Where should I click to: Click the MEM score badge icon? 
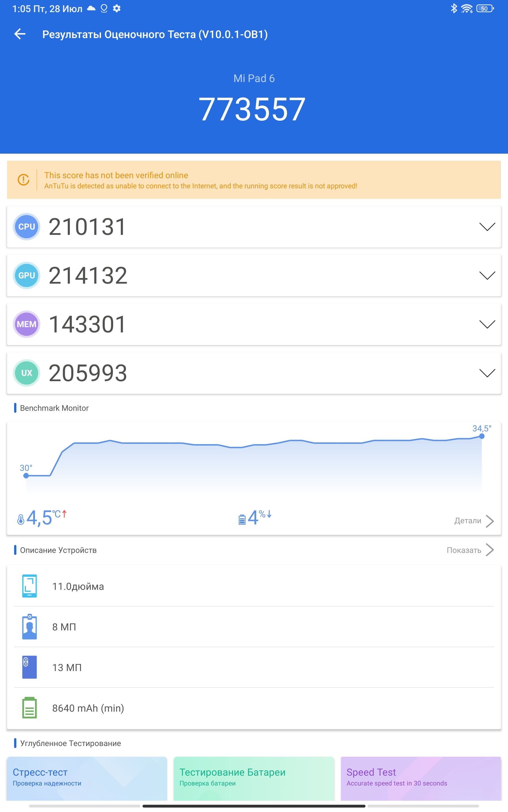(27, 324)
